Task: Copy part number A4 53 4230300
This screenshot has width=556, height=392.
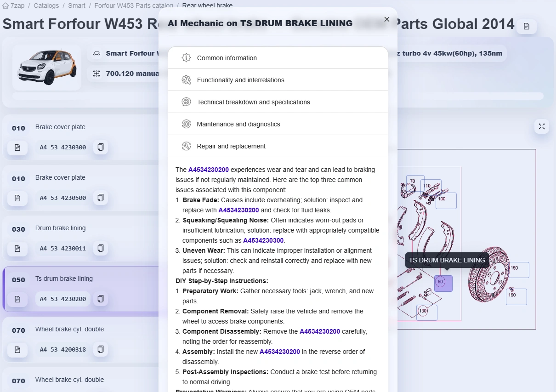Action: point(101,148)
